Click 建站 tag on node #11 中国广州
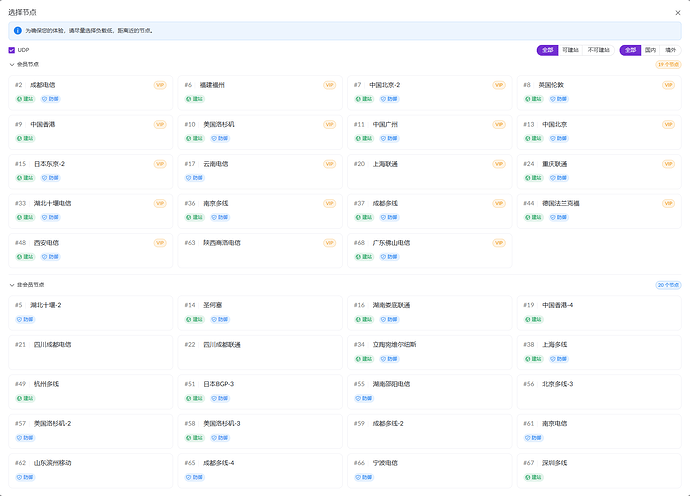This screenshot has width=690, height=496. coord(364,139)
